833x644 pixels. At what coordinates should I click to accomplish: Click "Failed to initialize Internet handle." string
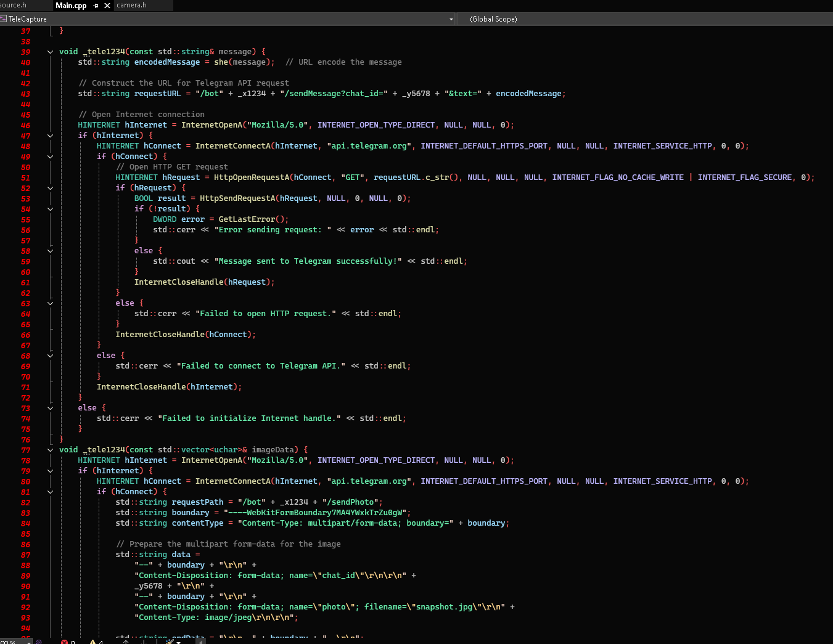click(249, 418)
